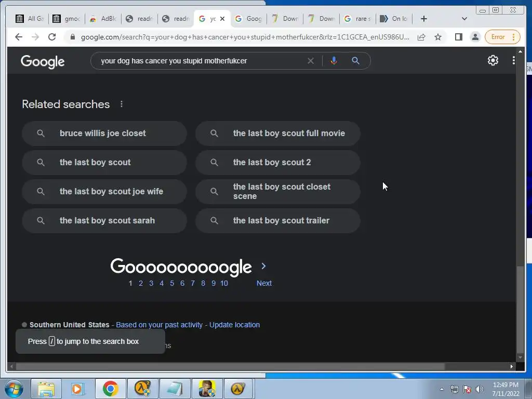Open Google apps three-dot menu
The height and width of the screenshot is (399, 532).
click(x=514, y=60)
